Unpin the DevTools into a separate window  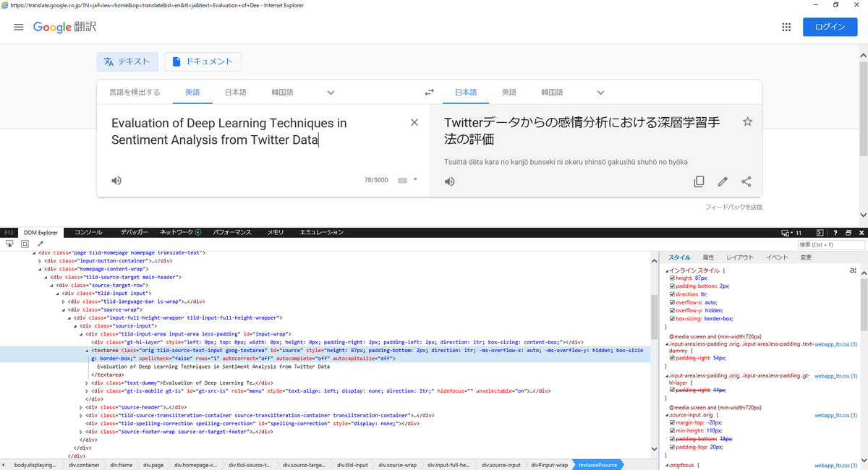point(848,233)
